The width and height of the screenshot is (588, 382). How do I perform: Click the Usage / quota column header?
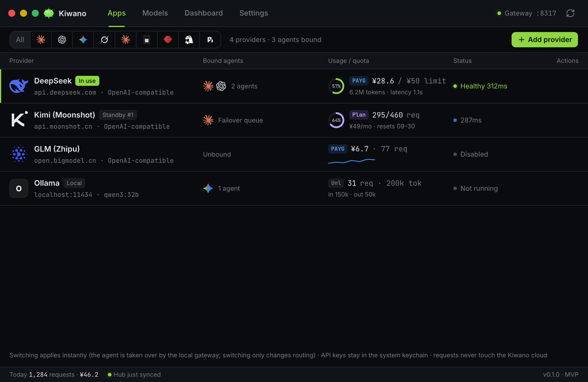[x=349, y=61]
